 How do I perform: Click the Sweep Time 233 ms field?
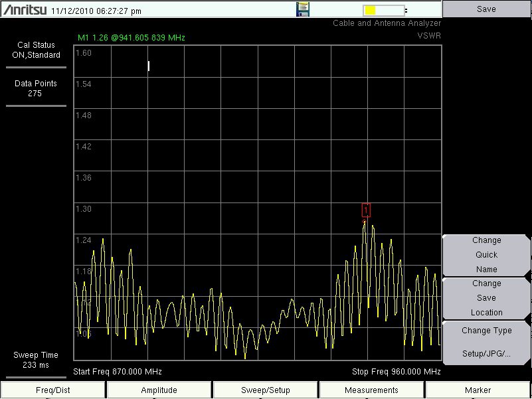coord(36,360)
